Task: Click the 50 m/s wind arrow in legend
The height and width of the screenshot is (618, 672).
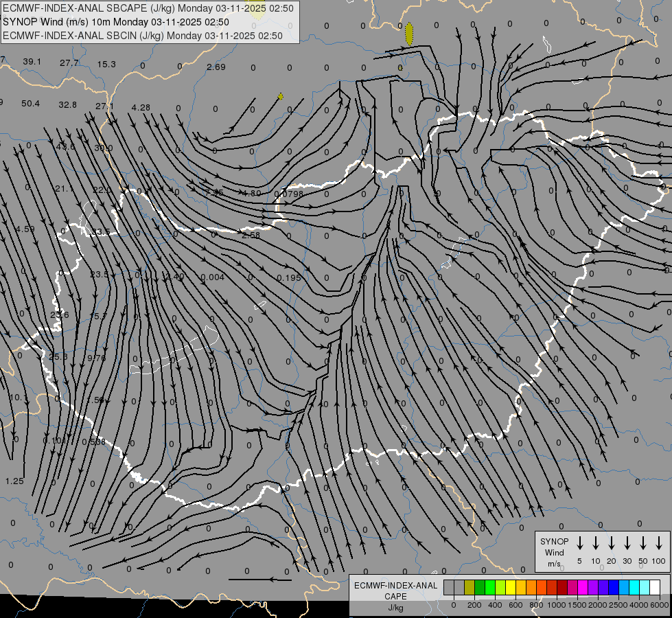Action: [643, 543]
